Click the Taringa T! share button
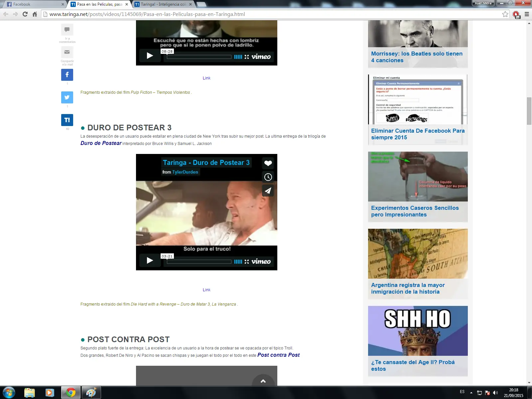Image resolution: width=532 pixels, height=399 pixels. 67,120
